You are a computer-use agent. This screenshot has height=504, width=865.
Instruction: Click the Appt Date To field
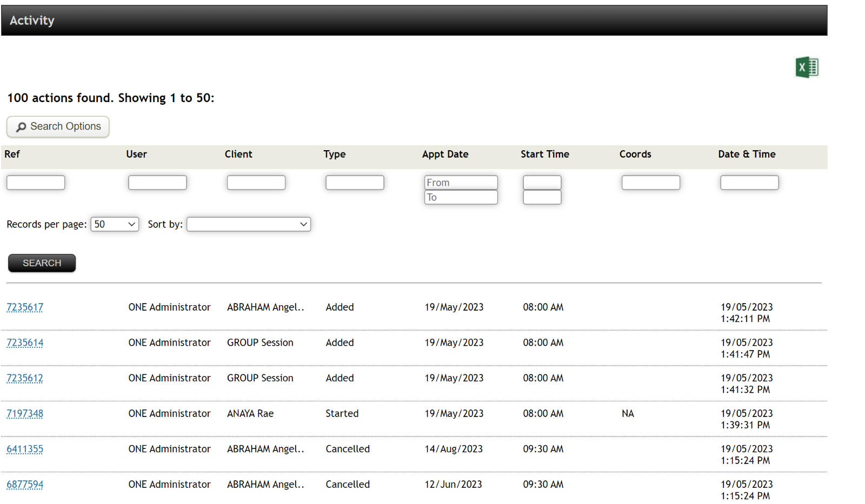(461, 197)
